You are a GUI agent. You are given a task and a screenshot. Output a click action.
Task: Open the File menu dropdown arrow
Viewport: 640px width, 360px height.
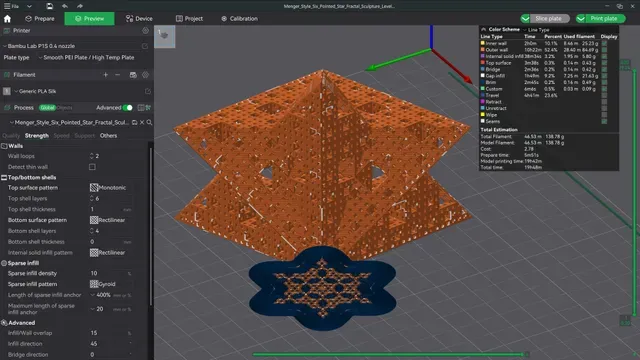pos(29,7)
